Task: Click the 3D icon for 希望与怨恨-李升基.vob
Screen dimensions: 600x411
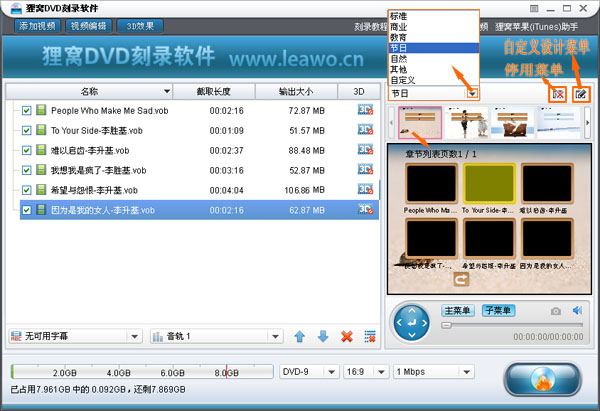Action: [x=365, y=190]
